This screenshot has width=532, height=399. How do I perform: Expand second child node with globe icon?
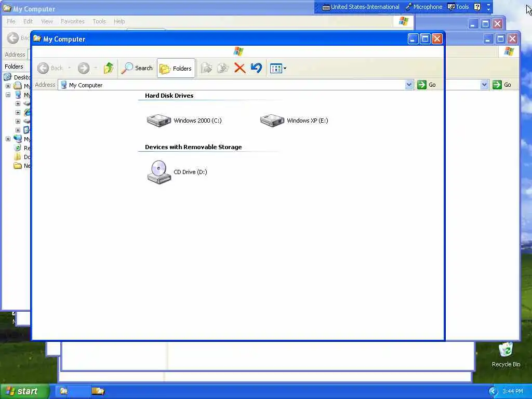pos(18,112)
